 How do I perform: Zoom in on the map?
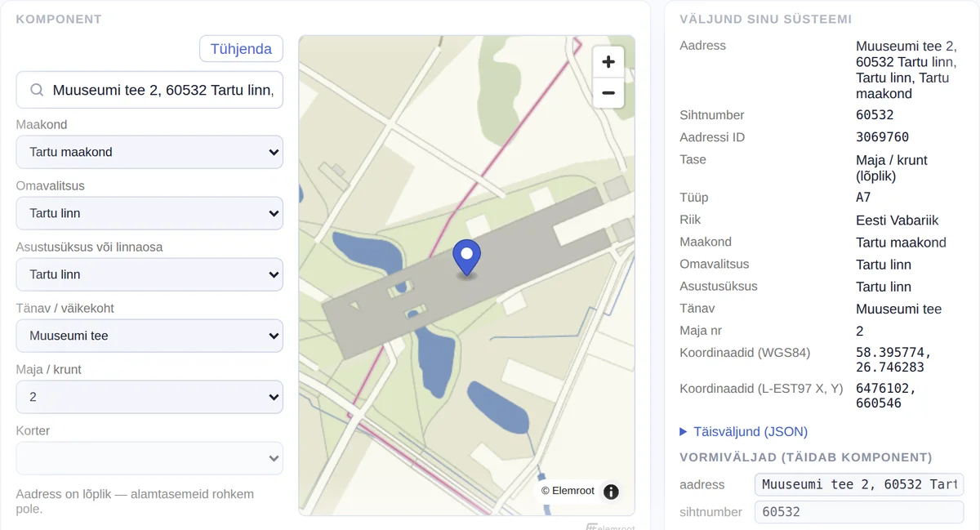(608, 62)
